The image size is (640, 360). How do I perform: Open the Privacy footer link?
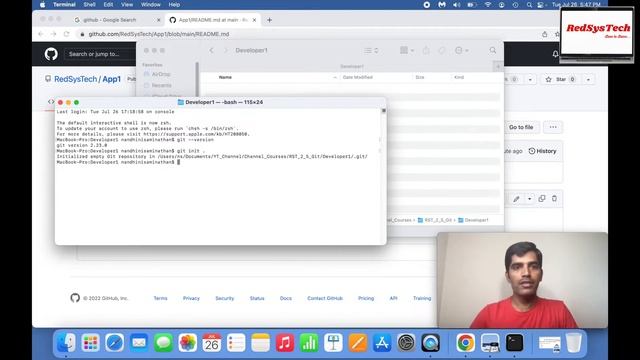(x=191, y=298)
